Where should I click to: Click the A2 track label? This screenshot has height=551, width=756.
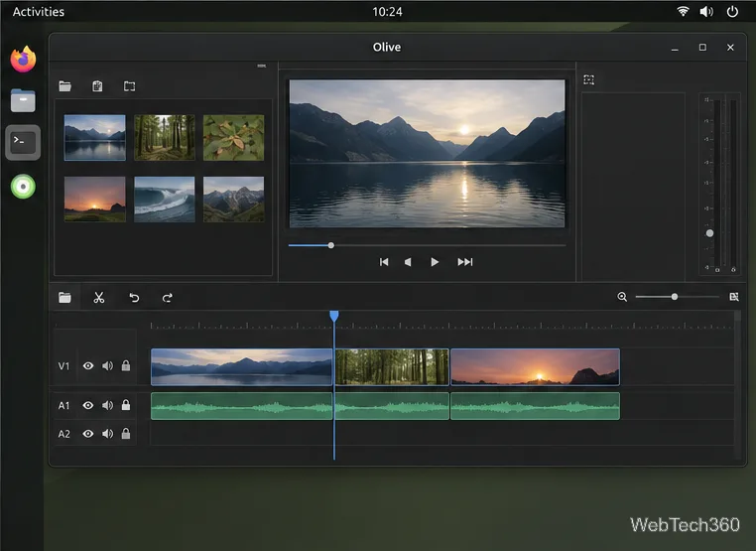(x=63, y=434)
